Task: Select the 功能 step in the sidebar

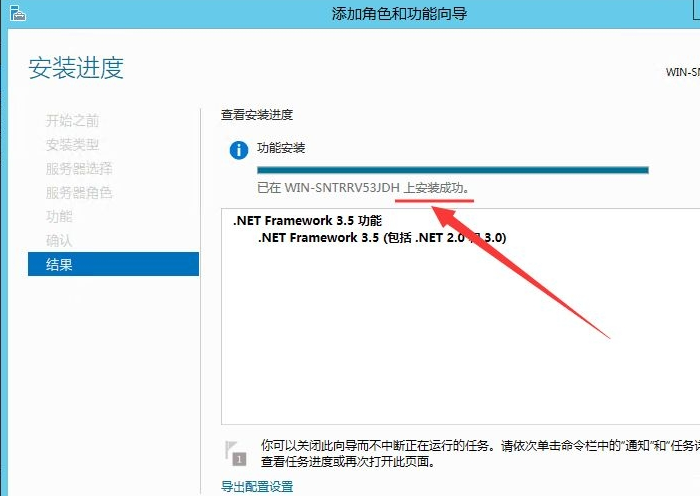Action: tap(59, 217)
